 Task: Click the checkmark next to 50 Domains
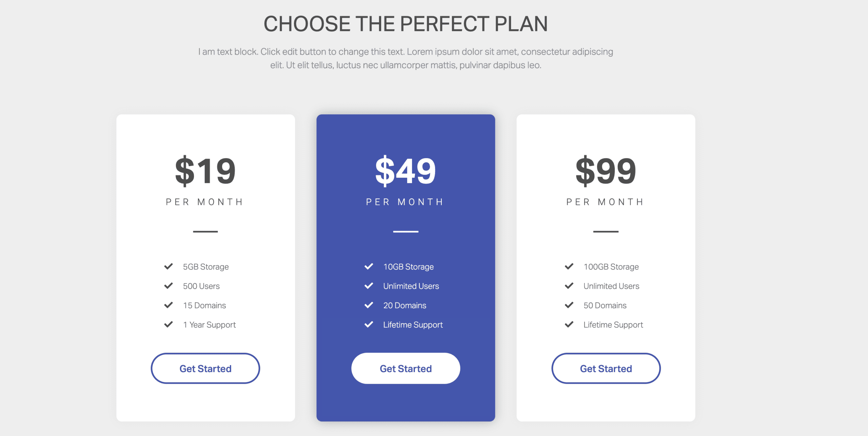(569, 305)
